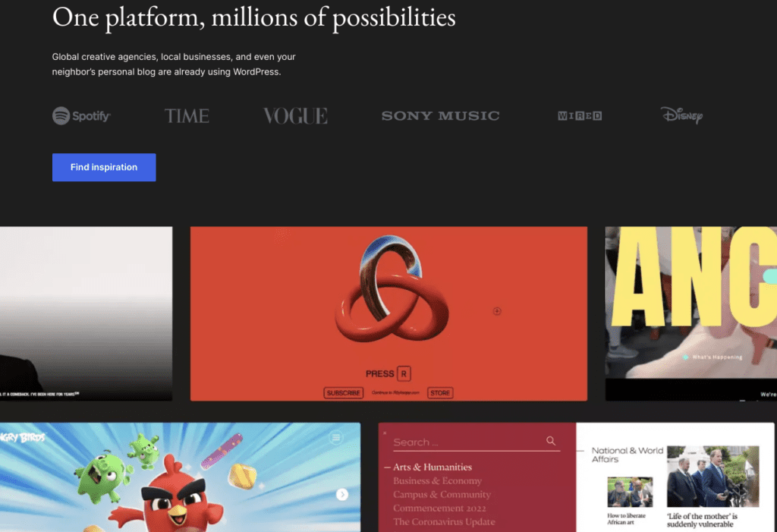The width and height of the screenshot is (777, 532).
Task: Click the TIME logo
Action: 187,116
